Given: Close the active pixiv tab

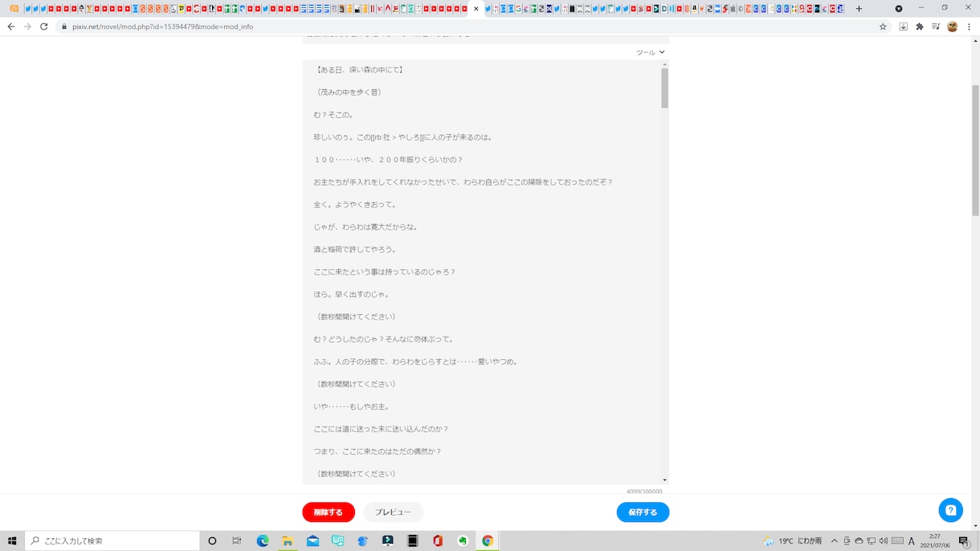Looking at the screenshot, I should (476, 9).
